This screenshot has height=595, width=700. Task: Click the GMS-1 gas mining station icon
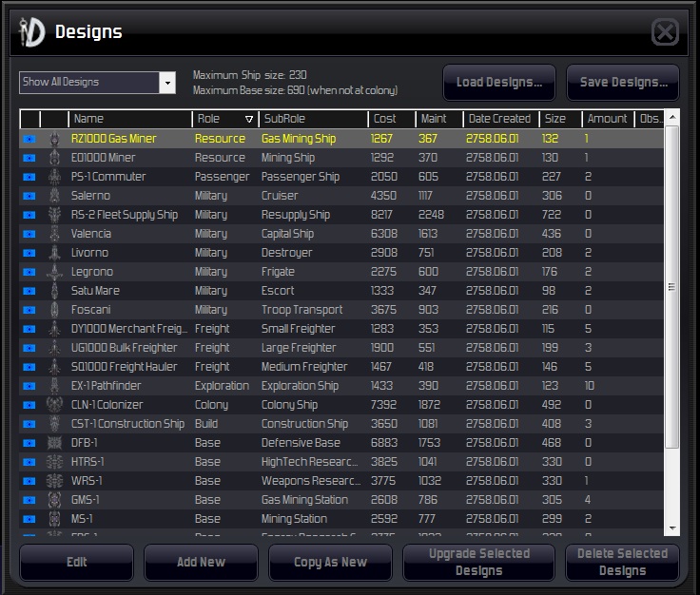click(x=54, y=500)
